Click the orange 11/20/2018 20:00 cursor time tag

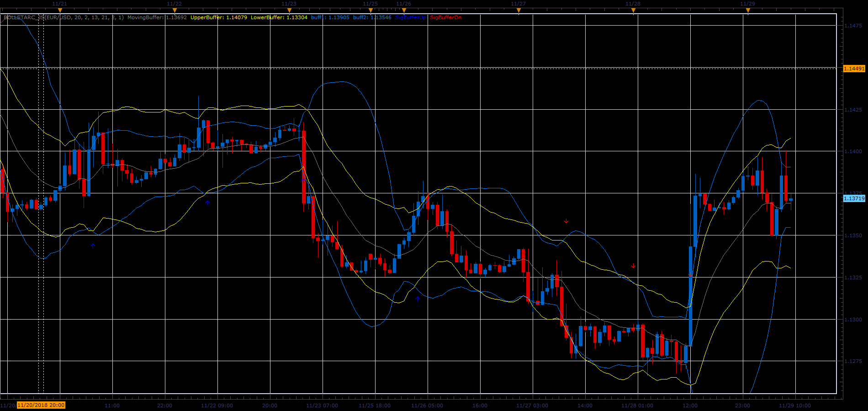pos(41,405)
